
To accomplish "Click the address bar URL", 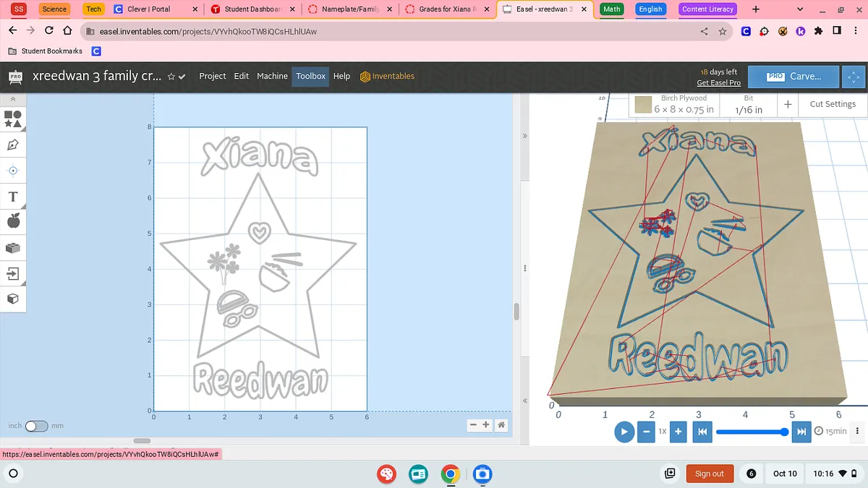I will coord(208,32).
